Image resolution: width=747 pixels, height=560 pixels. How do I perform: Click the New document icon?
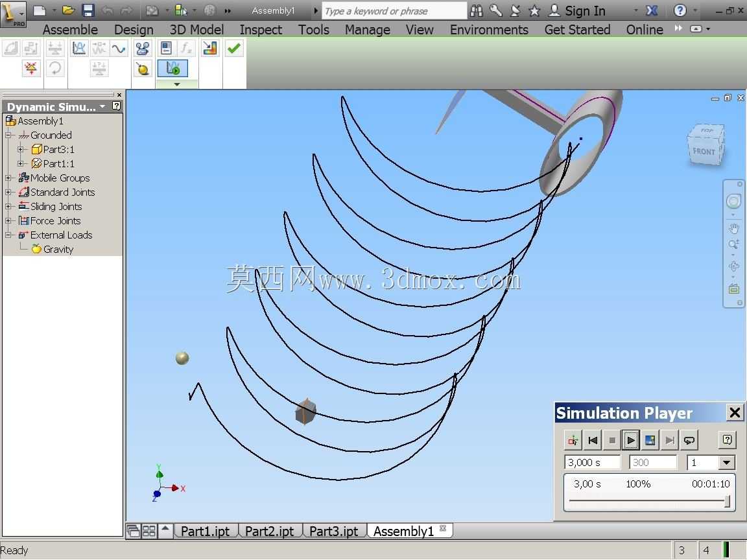(40, 10)
